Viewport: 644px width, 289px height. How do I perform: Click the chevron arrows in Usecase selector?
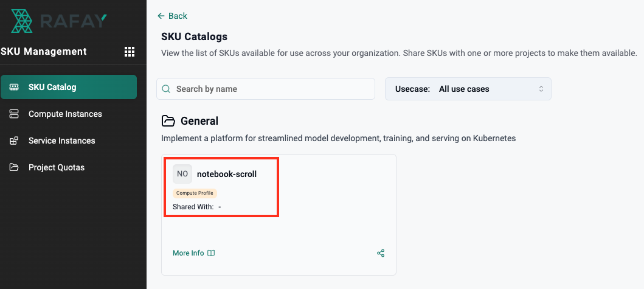coord(541,89)
